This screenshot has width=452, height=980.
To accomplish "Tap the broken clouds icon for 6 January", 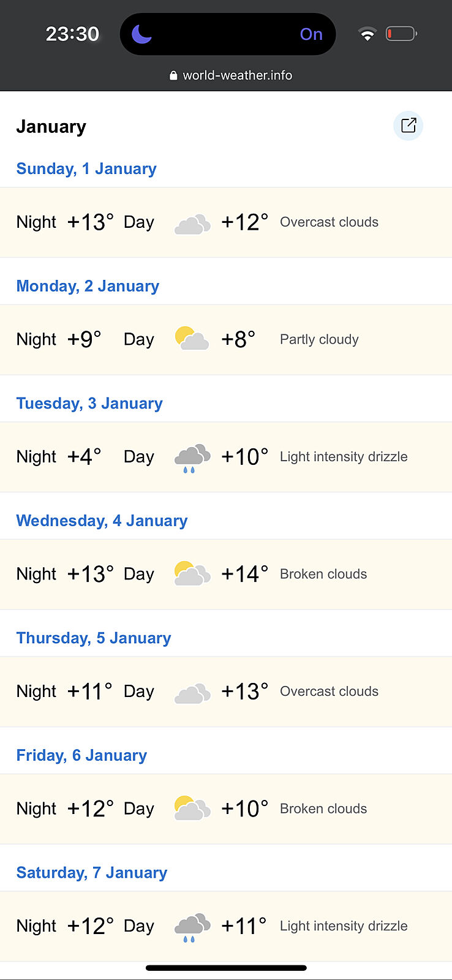I will pyautogui.click(x=192, y=809).
